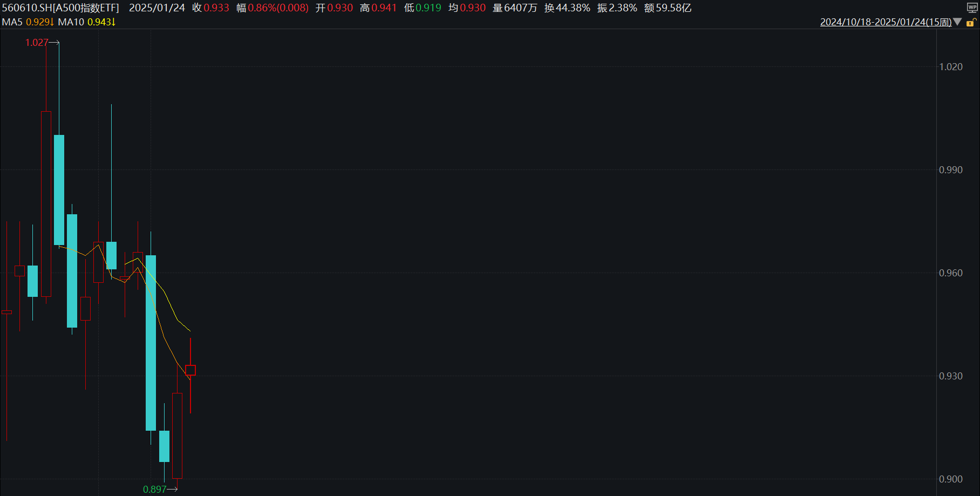Select the tall hollow red candle reaching 1.027

coord(46,204)
